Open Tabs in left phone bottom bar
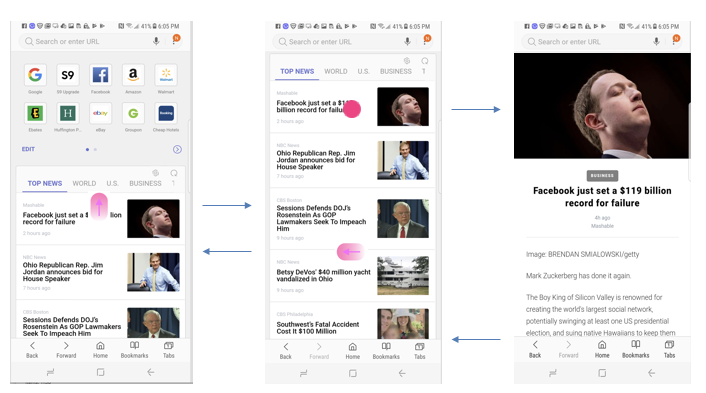The height and width of the screenshot is (393, 706). 169,350
